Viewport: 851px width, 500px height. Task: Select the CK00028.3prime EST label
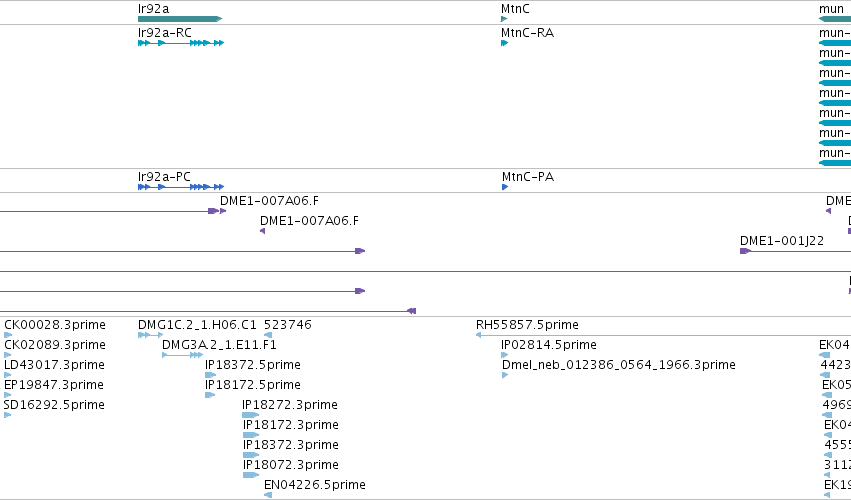[55, 325]
